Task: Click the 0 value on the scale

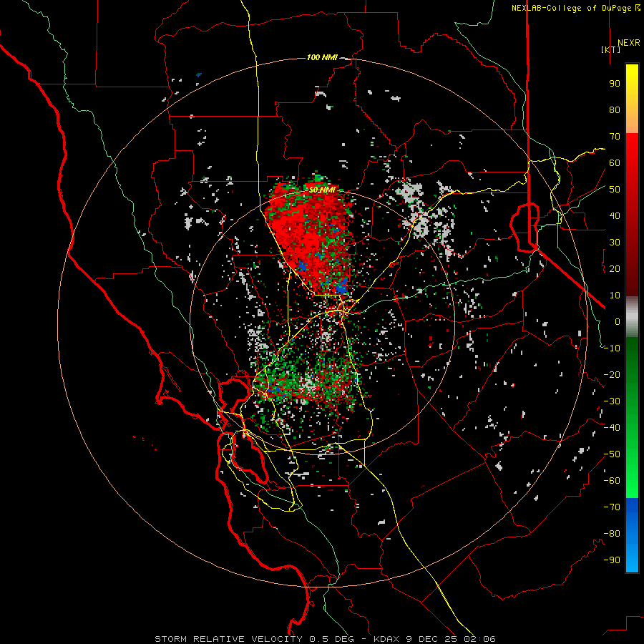Action: [x=618, y=322]
